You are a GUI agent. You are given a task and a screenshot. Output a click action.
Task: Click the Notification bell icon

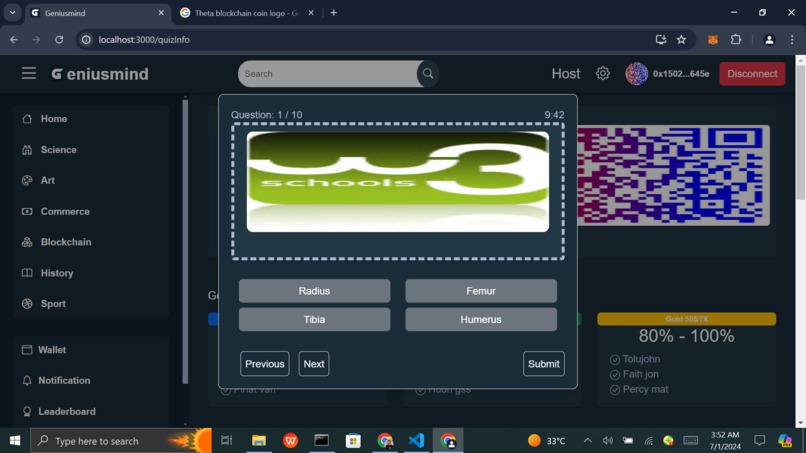[27, 380]
